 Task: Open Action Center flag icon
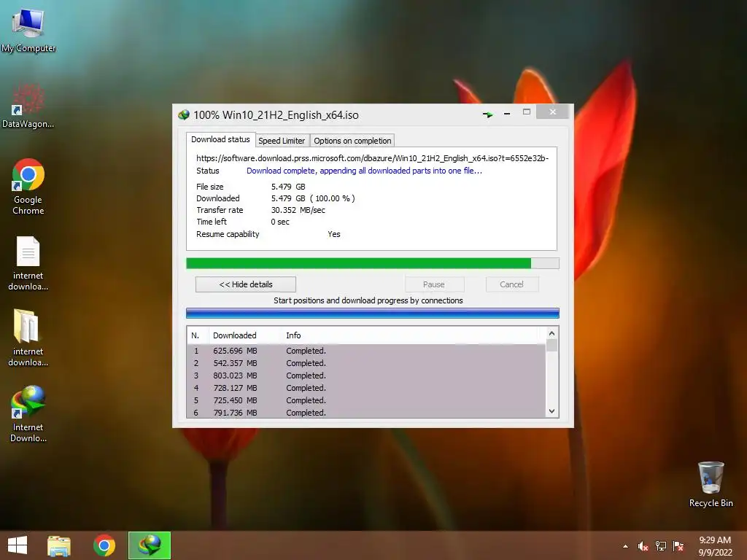[x=678, y=546]
